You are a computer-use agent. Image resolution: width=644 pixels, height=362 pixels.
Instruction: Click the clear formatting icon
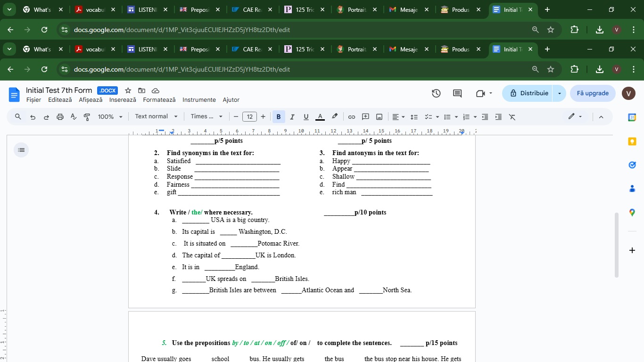click(512, 117)
